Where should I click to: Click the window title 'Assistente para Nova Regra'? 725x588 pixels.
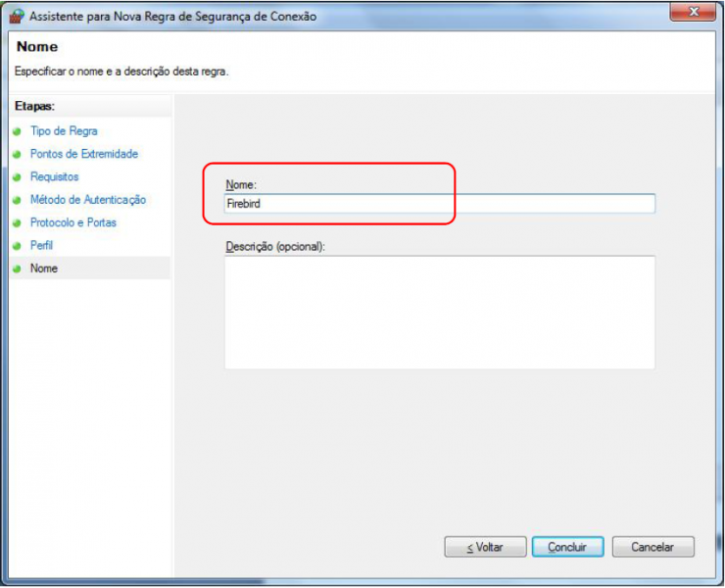point(173,17)
